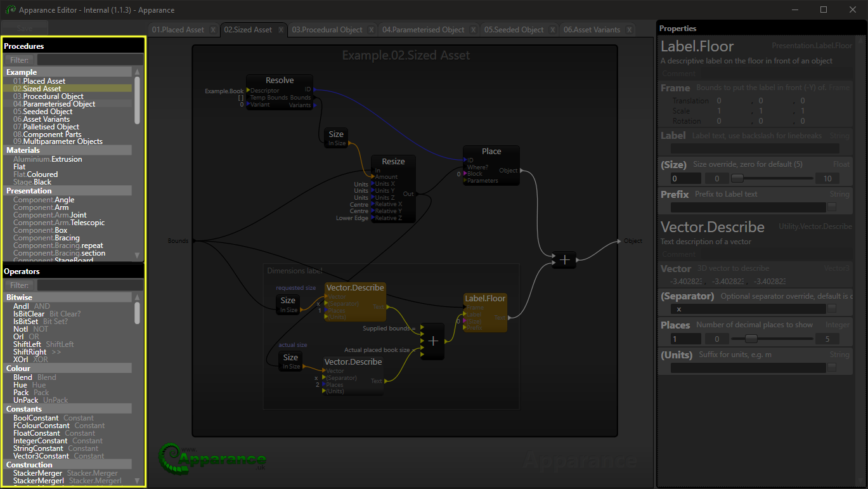Select the Resize node

[x=393, y=162]
